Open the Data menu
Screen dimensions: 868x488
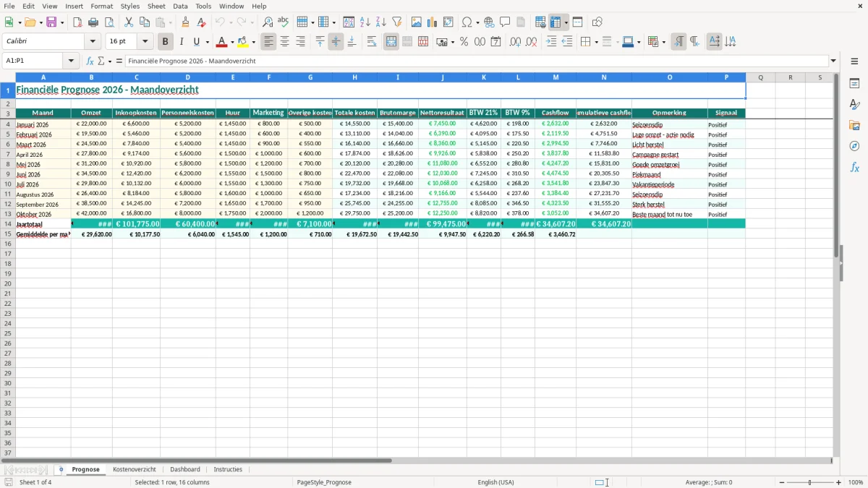[180, 6]
